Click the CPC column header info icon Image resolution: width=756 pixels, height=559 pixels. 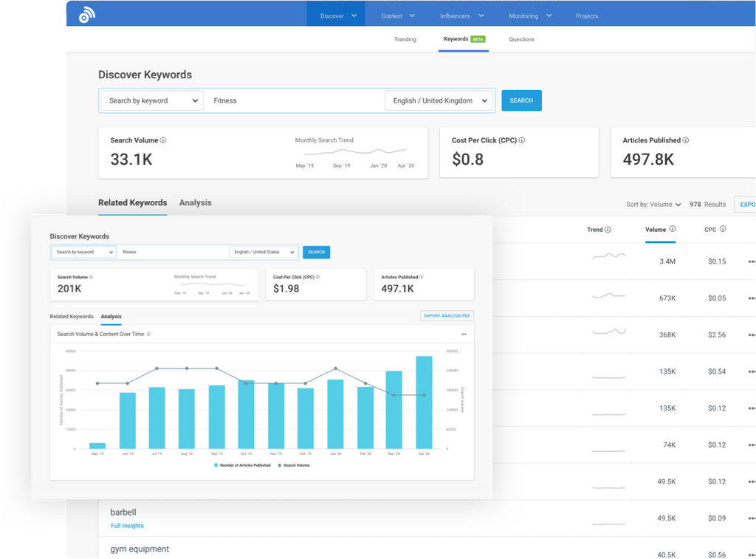tap(723, 230)
